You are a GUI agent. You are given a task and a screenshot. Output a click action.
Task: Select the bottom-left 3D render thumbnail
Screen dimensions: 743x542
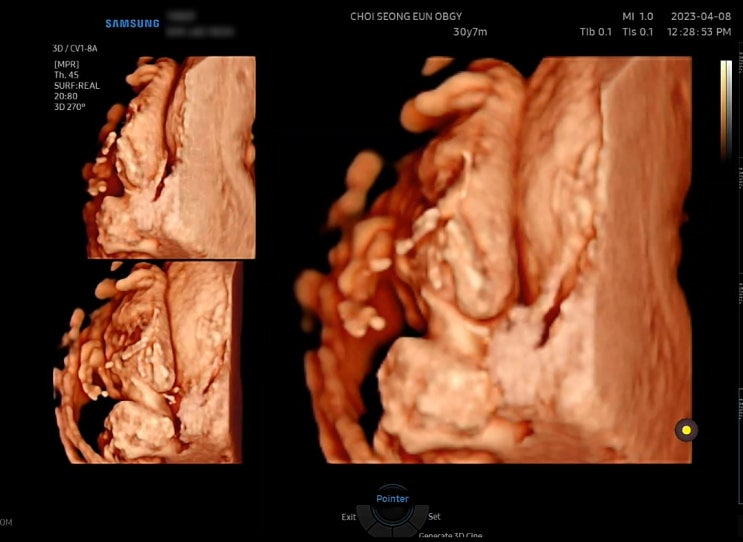point(148,362)
